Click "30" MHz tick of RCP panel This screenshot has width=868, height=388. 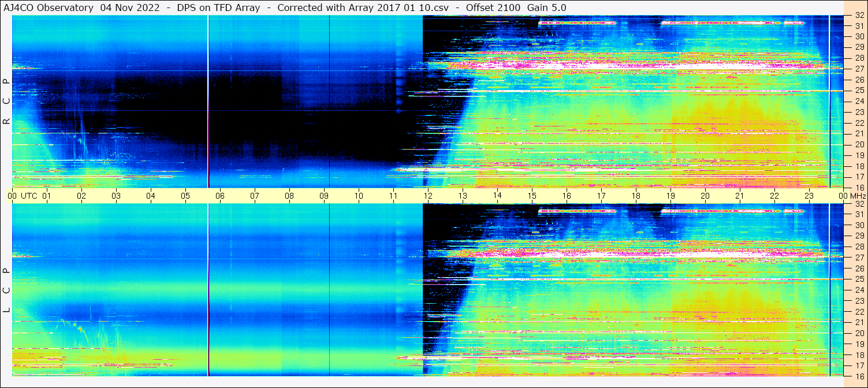point(859,36)
